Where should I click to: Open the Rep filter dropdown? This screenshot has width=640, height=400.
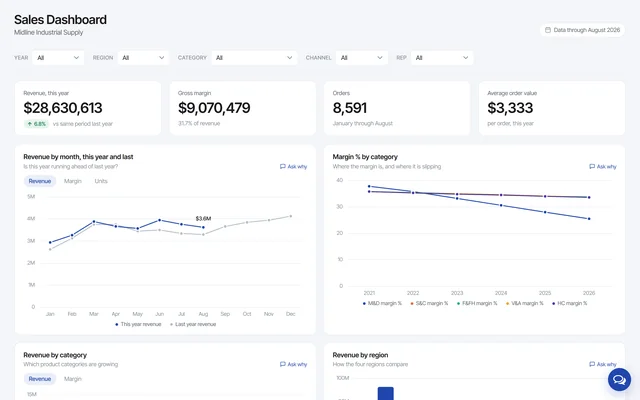(442, 58)
